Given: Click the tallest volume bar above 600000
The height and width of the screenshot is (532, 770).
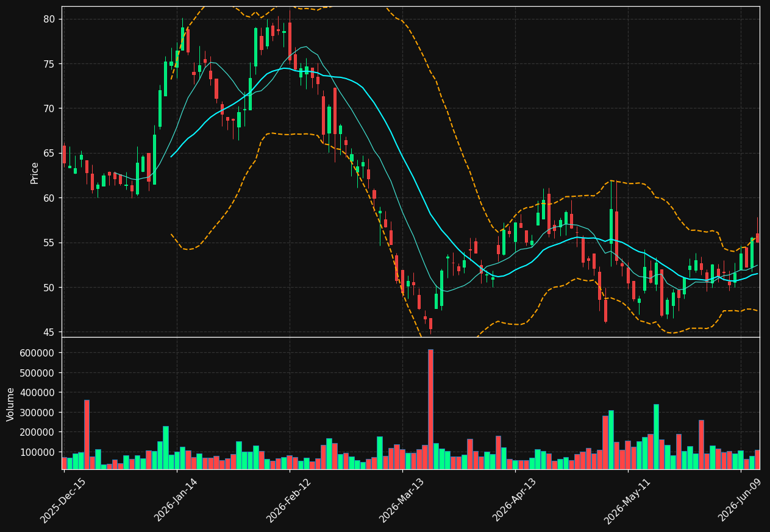Looking at the screenshot, I should (x=430, y=409).
